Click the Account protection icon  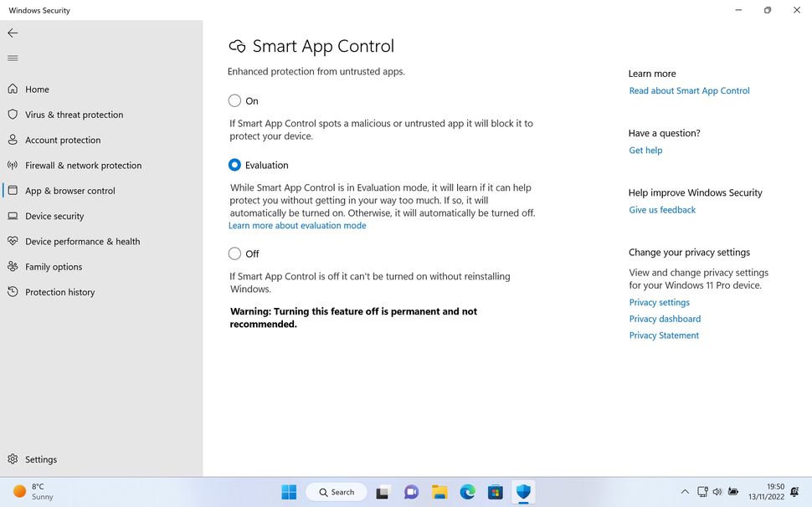pos(13,140)
